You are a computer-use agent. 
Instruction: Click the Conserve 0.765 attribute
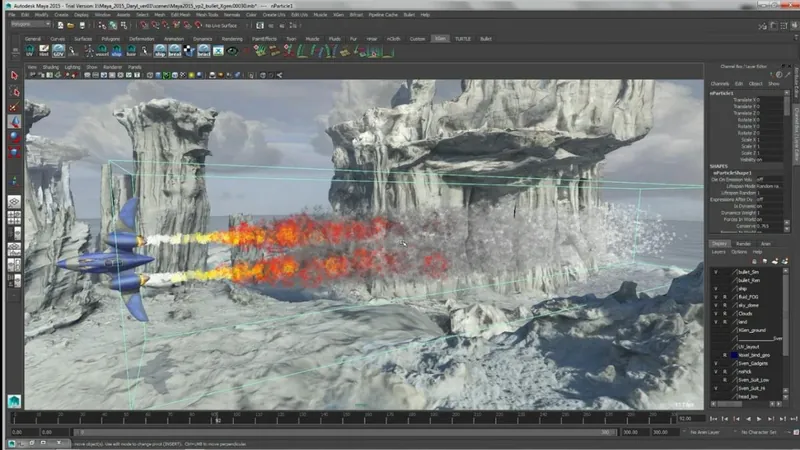pos(758,226)
